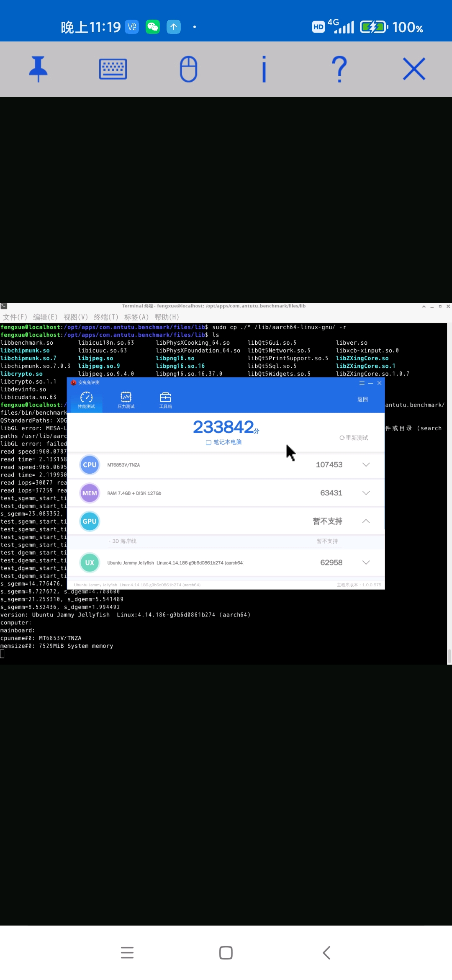Expand the UX score row
This screenshot has height=980, width=452.
click(366, 562)
